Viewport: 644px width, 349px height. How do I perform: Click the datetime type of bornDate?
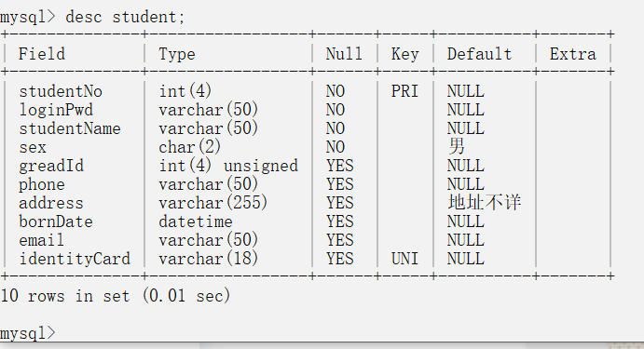point(196,221)
